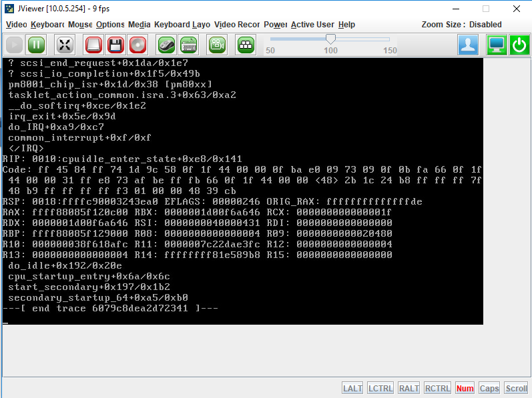Open the Options menu
The image size is (532, 398).
tap(110, 25)
